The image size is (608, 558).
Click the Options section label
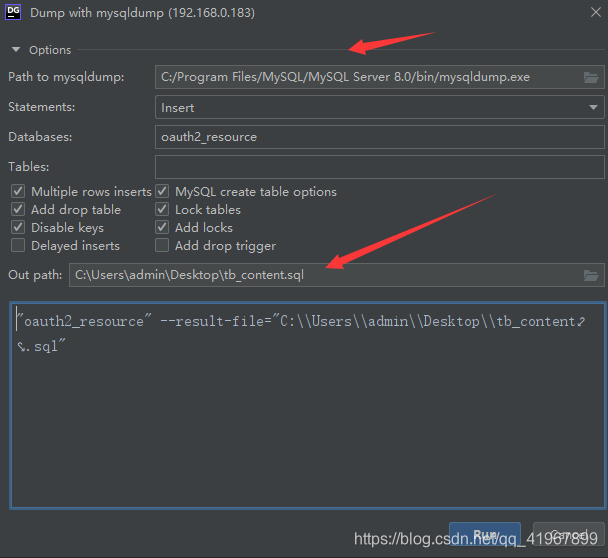tap(50, 50)
